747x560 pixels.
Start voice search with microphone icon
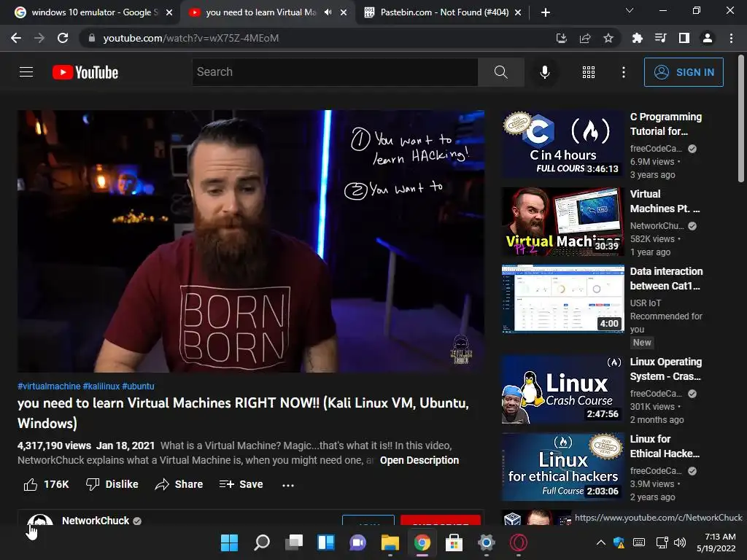(x=544, y=72)
